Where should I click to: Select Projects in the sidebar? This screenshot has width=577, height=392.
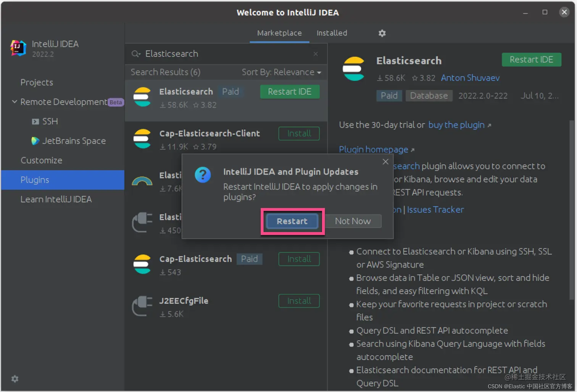pyautogui.click(x=37, y=82)
